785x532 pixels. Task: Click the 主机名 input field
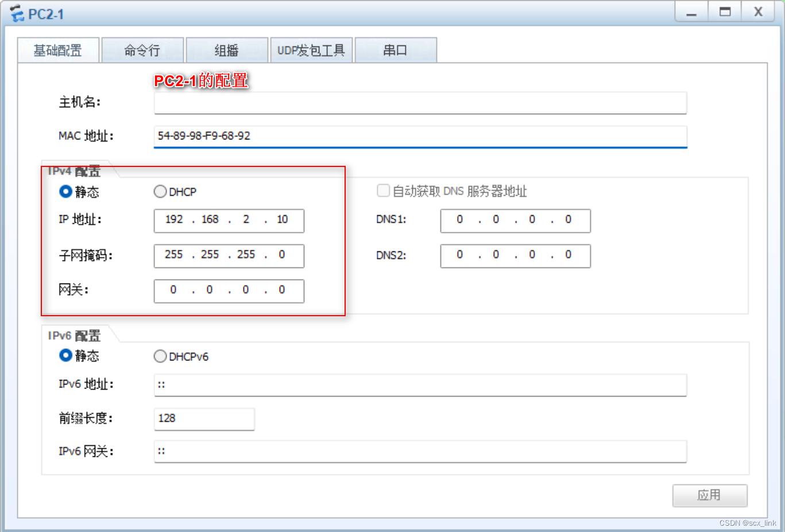pyautogui.click(x=420, y=103)
